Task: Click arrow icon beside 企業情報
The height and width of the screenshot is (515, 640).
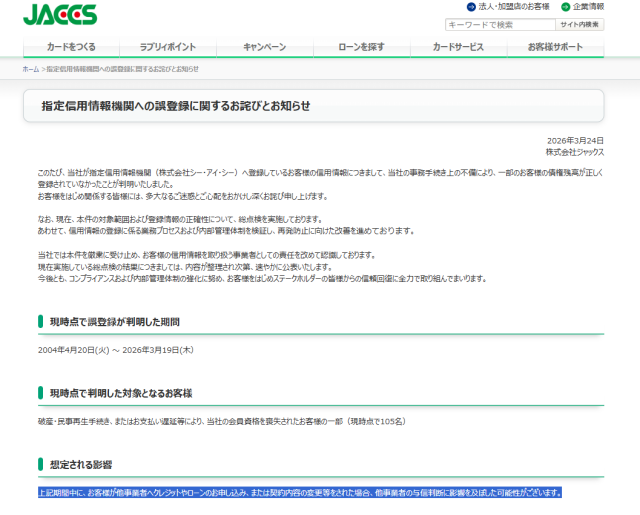Action: point(565,7)
